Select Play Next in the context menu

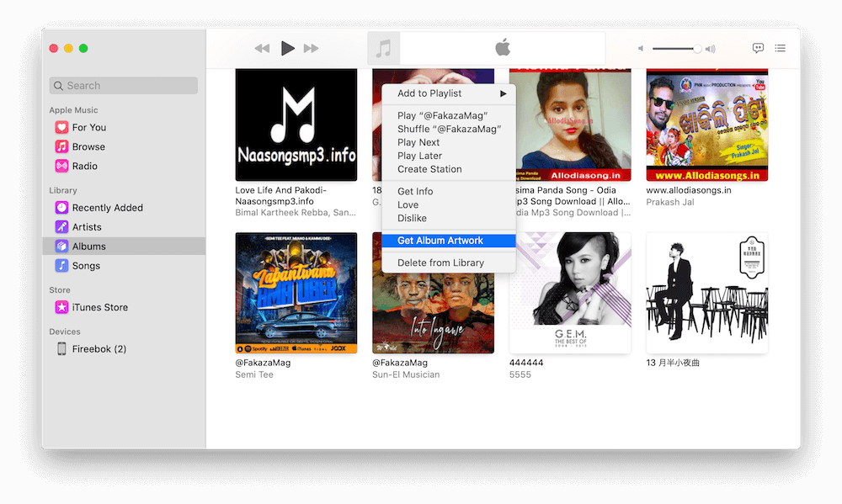[x=449, y=142]
